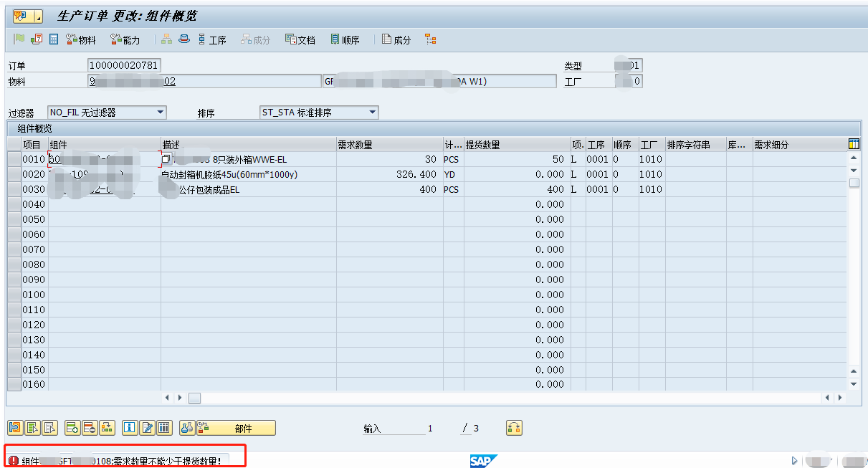The width and height of the screenshot is (868, 468).
Task: Click the grey deselect-all icon in the bottom toolbar
Action: [x=49, y=428]
